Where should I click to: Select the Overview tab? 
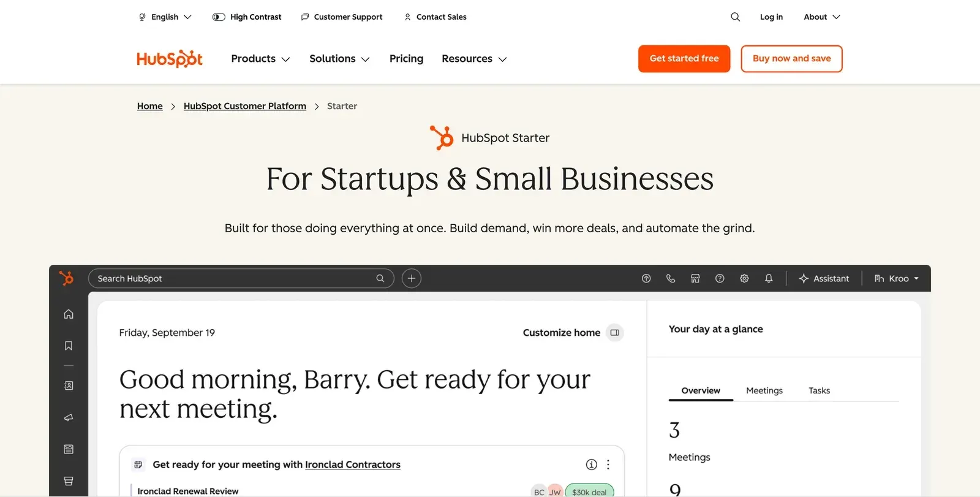(x=701, y=391)
